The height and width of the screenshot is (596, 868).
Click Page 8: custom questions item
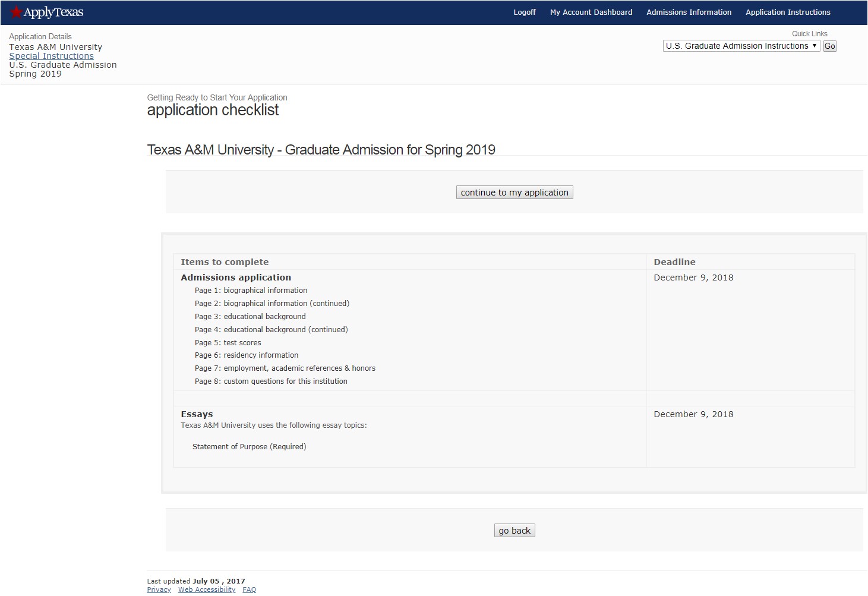[x=271, y=381]
